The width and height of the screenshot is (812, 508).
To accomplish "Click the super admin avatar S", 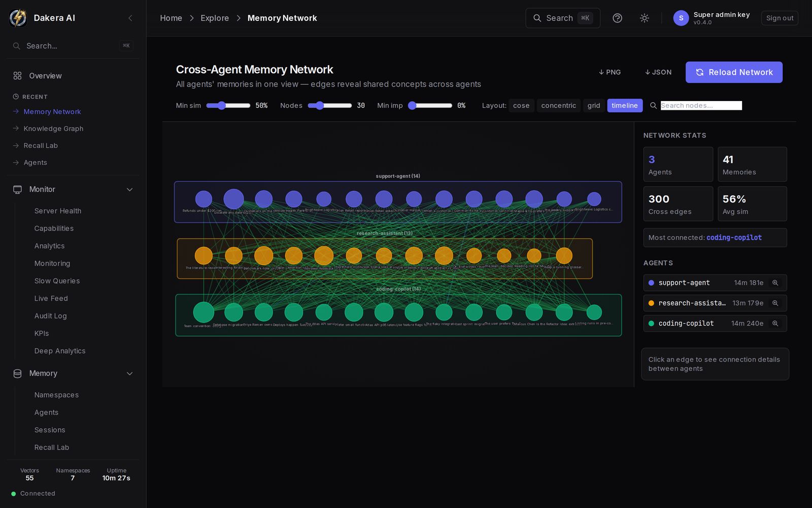I will pyautogui.click(x=681, y=18).
